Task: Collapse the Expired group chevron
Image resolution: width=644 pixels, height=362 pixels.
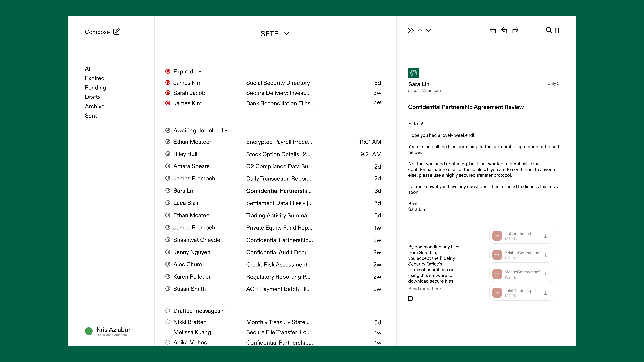Action: pyautogui.click(x=200, y=71)
